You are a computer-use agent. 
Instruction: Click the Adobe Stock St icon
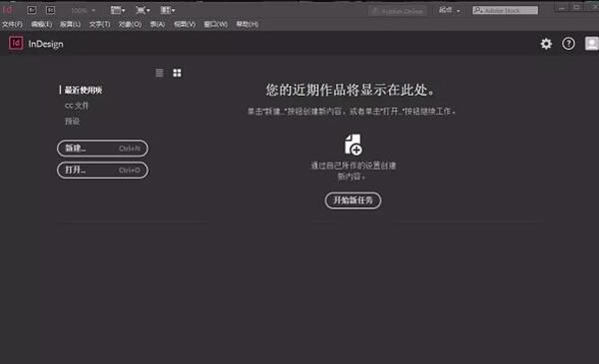(x=50, y=10)
